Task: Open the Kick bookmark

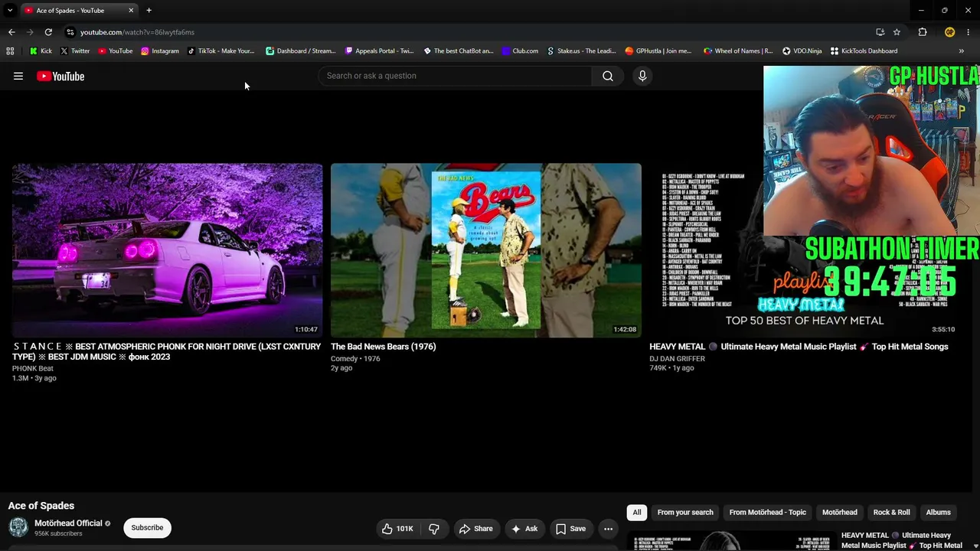Action: tap(41, 51)
